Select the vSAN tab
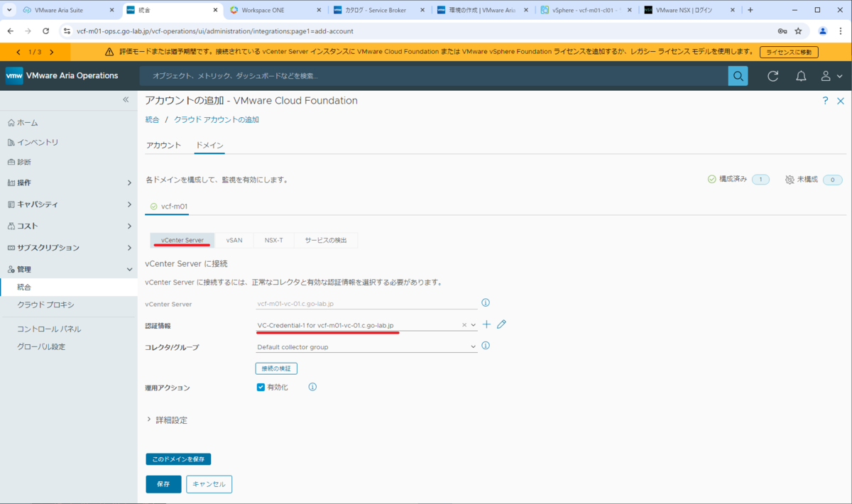This screenshot has height=504, width=852. [234, 241]
